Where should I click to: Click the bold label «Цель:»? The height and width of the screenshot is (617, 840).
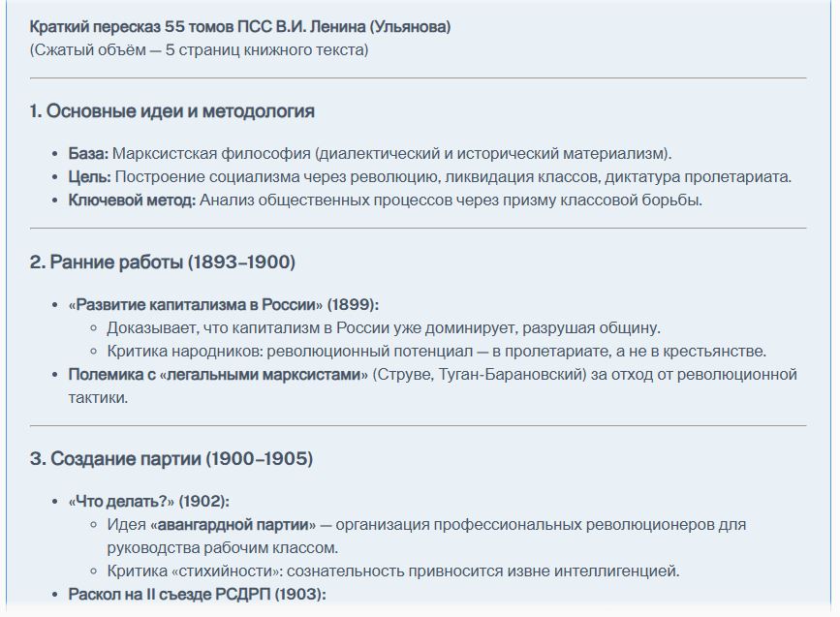89,176
